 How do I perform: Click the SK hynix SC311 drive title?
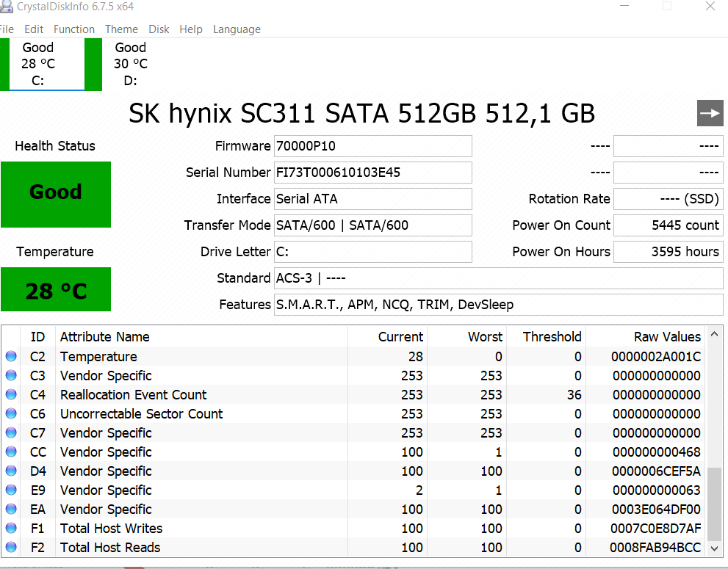pos(361,113)
